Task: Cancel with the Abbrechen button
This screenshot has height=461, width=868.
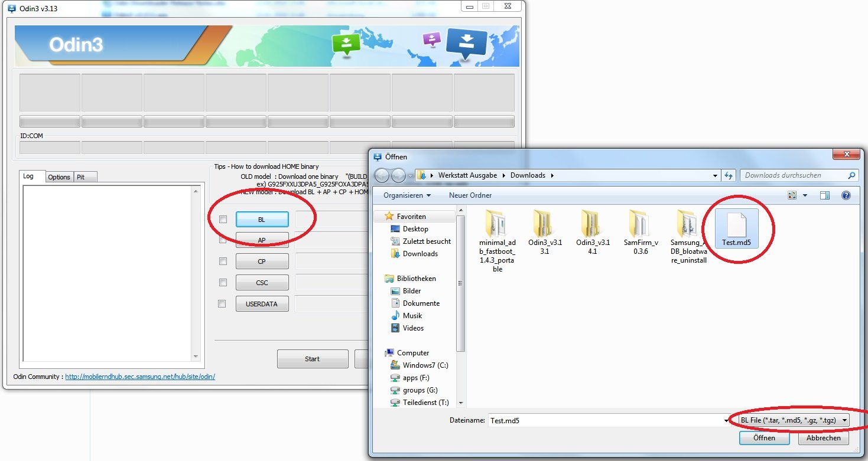Action: 823,438
